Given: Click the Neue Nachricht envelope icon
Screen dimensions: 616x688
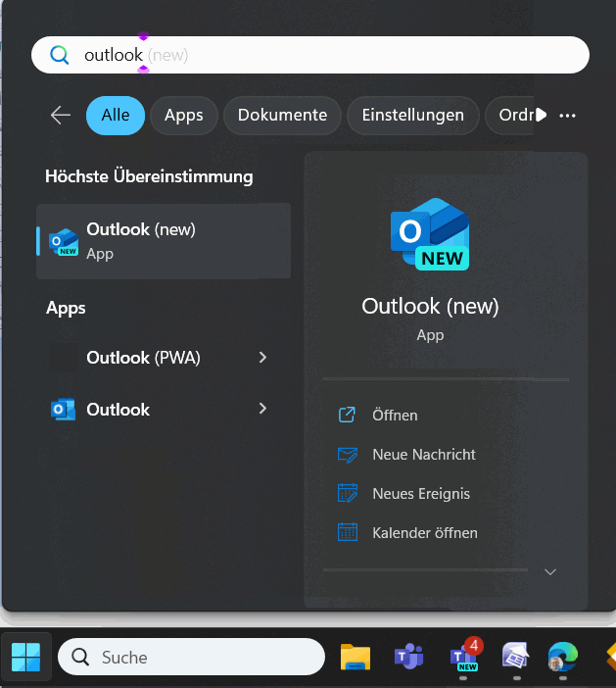Looking at the screenshot, I should pyautogui.click(x=348, y=455).
